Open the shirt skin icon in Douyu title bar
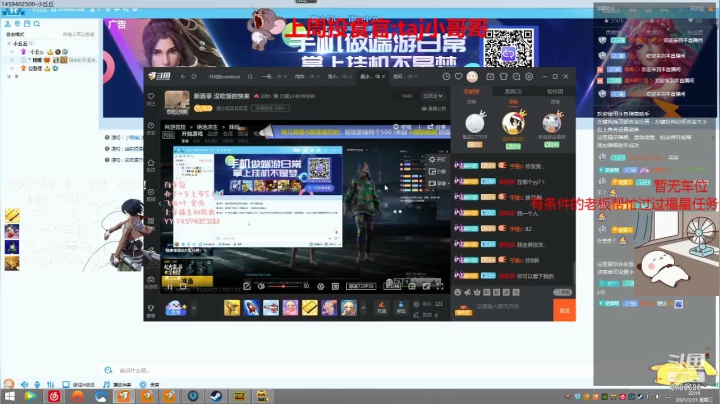Image resolution: width=720 pixels, height=404 pixels. pos(503,77)
